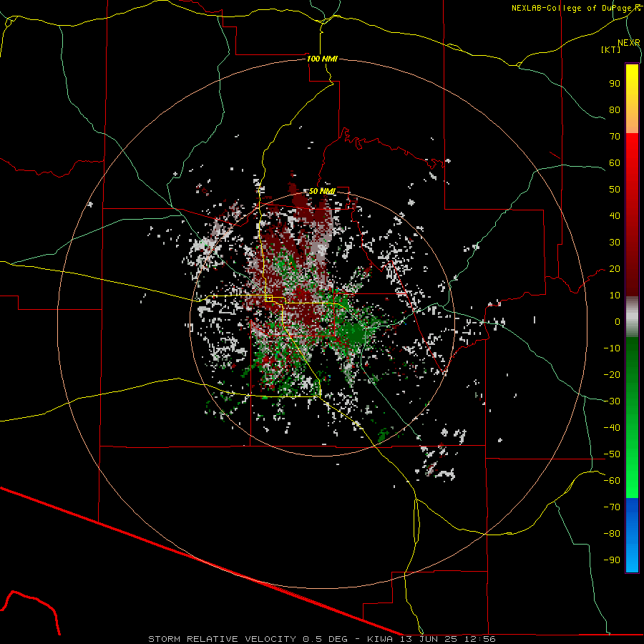
Task: Click the 50 value on the color scale
Action: click(615, 190)
